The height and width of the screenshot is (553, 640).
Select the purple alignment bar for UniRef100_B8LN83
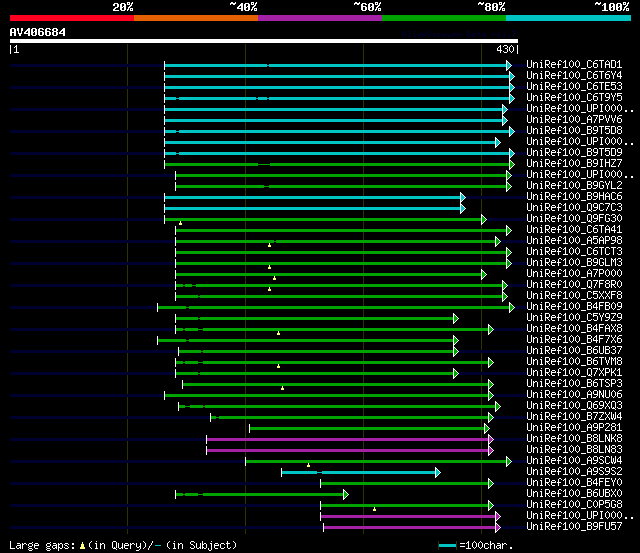(350, 451)
